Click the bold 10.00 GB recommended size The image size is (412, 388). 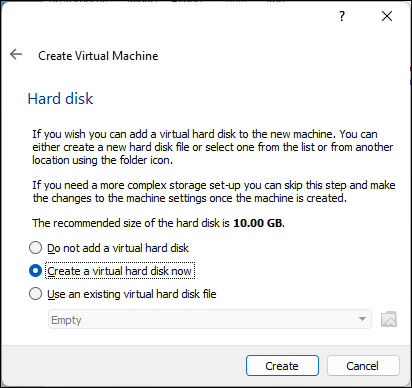(x=258, y=223)
